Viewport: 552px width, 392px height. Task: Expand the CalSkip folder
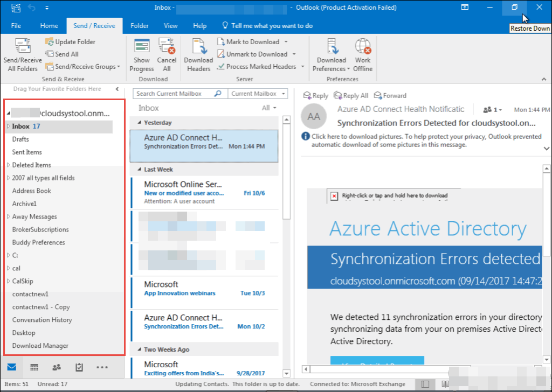(x=9, y=281)
